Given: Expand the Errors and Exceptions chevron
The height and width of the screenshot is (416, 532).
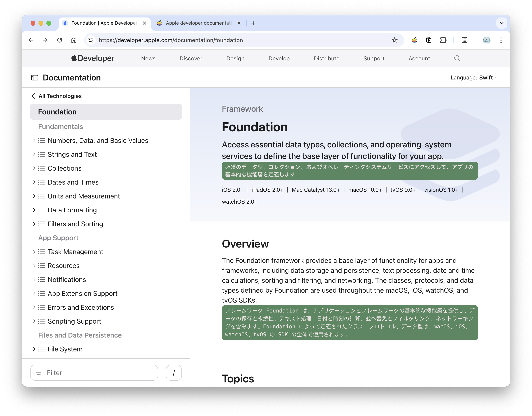Looking at the screenshot, I should point(34,307).
